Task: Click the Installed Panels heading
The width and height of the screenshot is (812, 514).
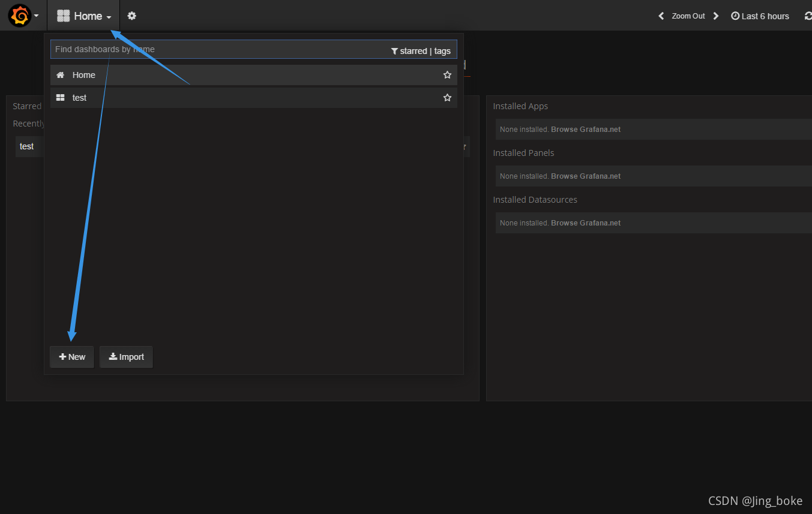Action: (523, 153)
